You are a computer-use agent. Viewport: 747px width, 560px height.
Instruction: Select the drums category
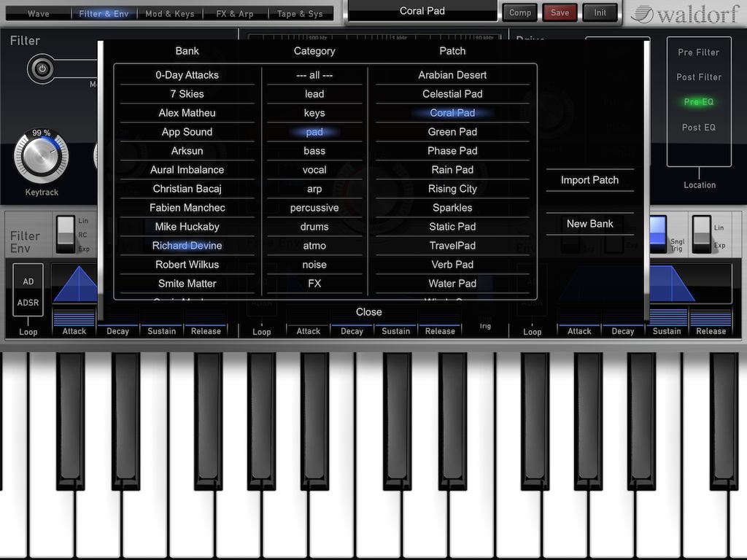tap(314, 227)
